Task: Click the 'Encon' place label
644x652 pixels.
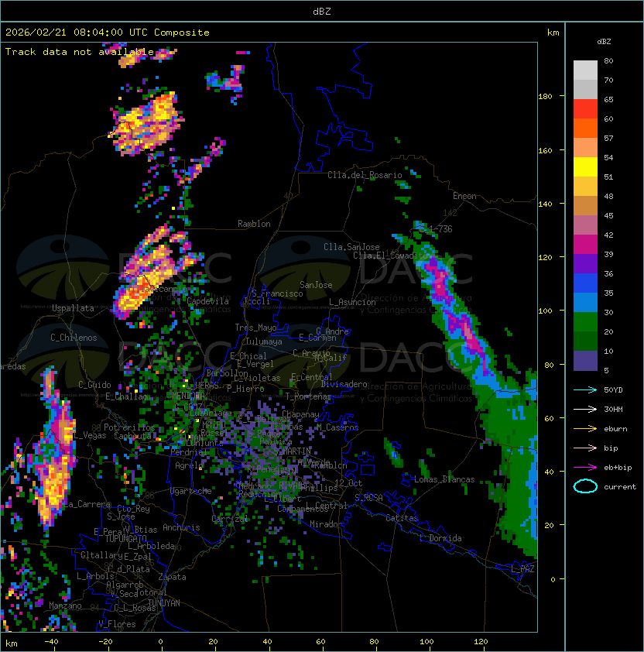Action: tap(464, 196)
